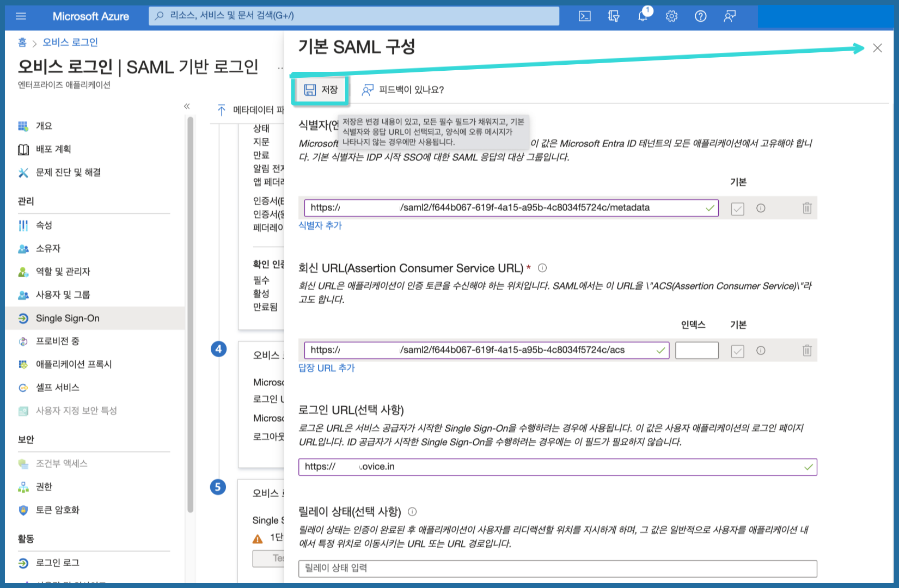The width and height of the screenshot is (899, 588).
Task: Open the Azure portal hamburger menu
Action: coord(21,16)
